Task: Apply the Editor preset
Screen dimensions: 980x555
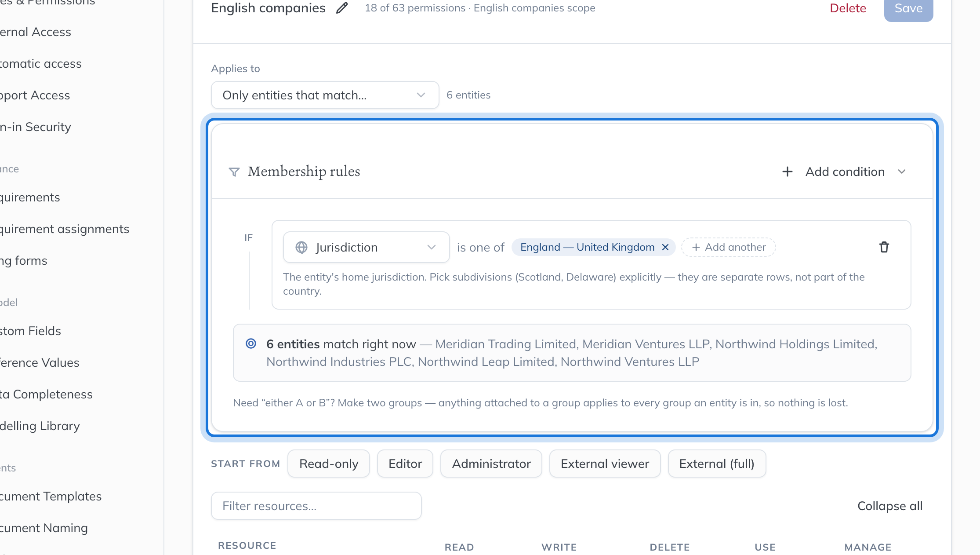Action: 405,464
